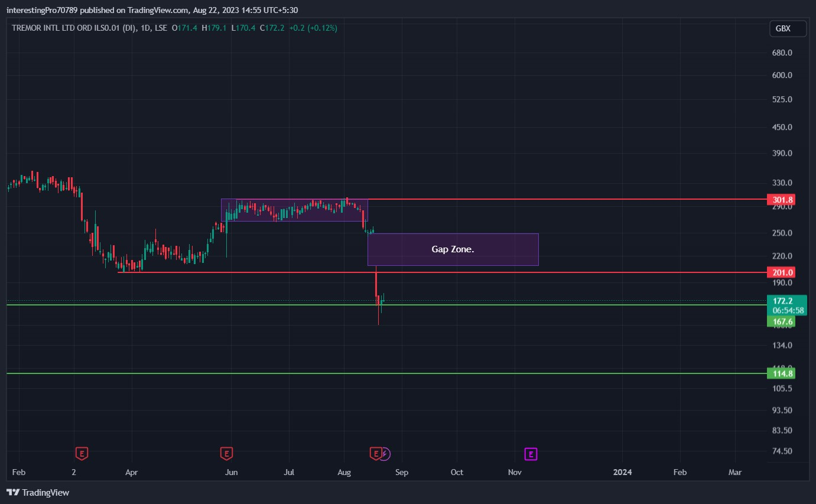Image resolution: width=816 pixels, height=504 pixels.
Task: Click the Sep label on time axis
Action: [x=401, y=472]
